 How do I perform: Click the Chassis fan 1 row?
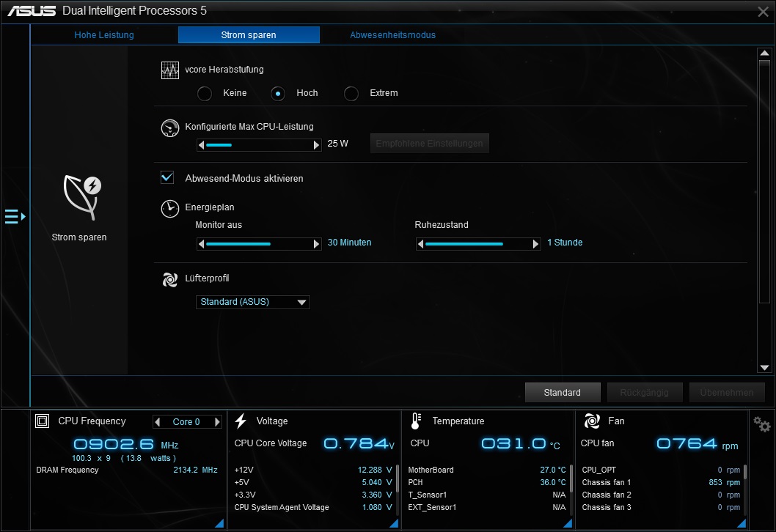pos(661,483)
